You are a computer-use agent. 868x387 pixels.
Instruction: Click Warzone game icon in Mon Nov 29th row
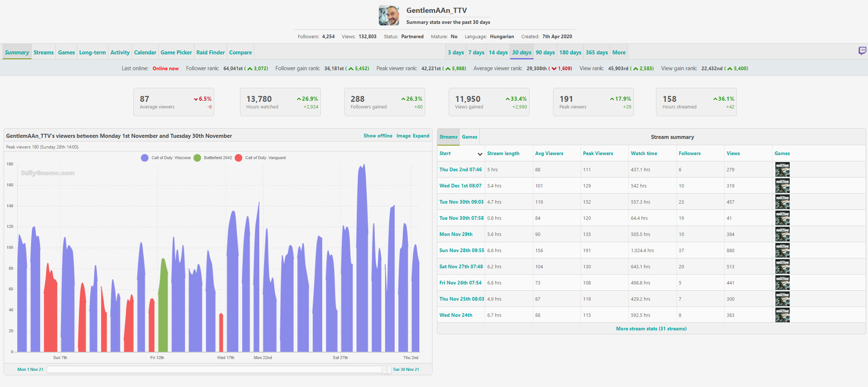click(782, 234)
